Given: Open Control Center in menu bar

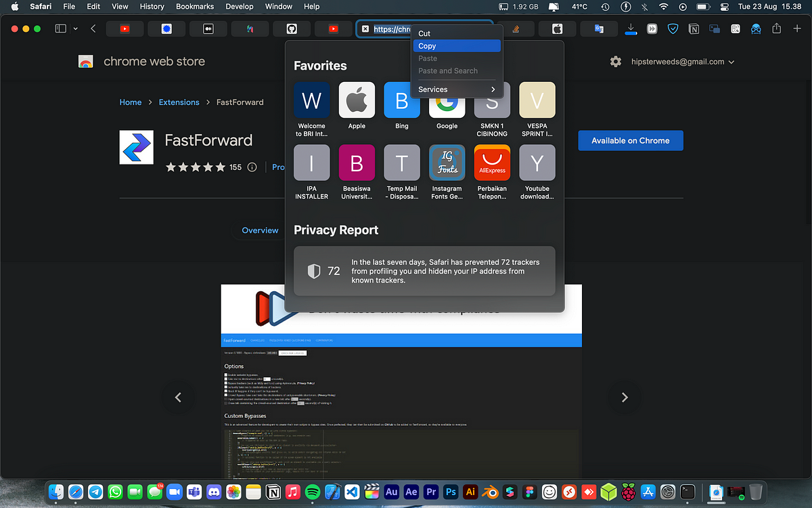Looking at the screenshot, I should point(725,6).
